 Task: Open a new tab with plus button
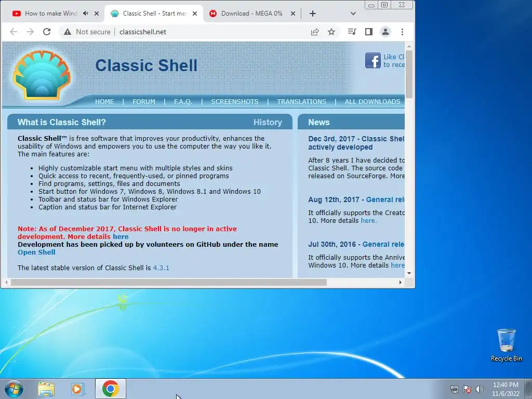[x=313, y=14]
